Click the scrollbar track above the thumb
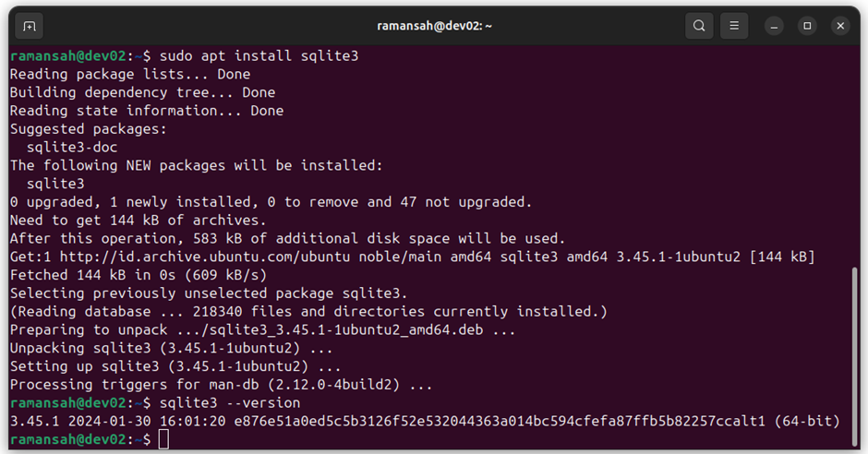The width and height of the screenshot is (868, 454). coord(854,155)
